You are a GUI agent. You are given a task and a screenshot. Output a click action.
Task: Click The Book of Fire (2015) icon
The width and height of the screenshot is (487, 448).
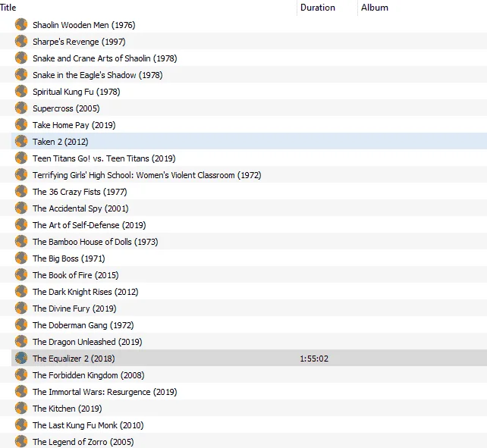[21, 274]
